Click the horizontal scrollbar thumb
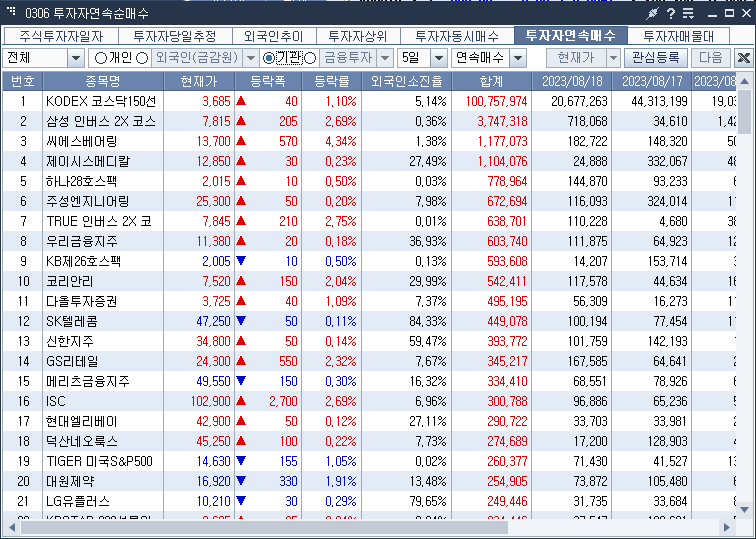The image size is (756, 539). tap(264, 527)
